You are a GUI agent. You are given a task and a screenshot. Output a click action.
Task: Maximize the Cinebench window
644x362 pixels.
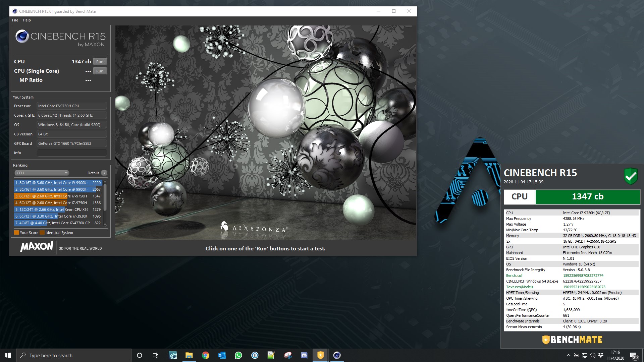pyautogui.click(x=394, y=11)
